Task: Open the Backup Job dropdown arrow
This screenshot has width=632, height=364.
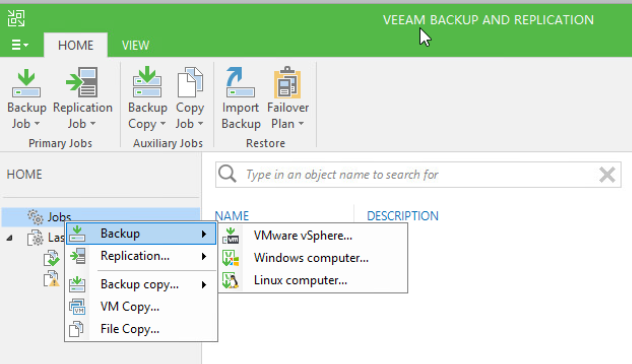Action: [x=37, y=124]
